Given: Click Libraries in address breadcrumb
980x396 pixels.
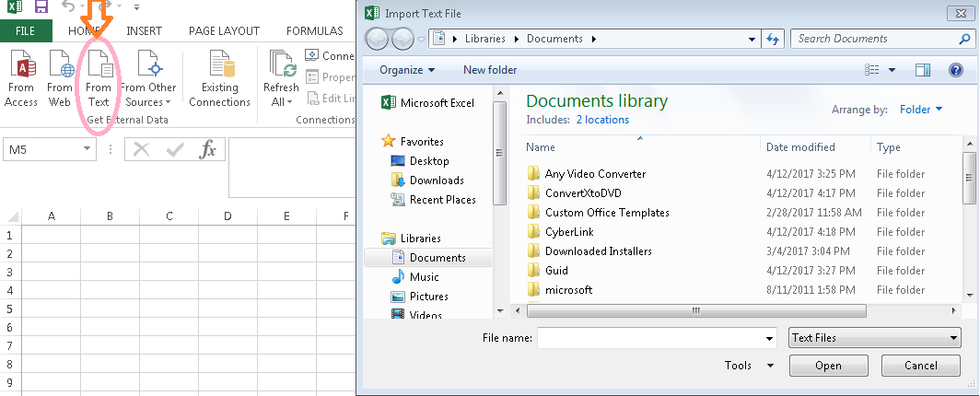Looking at the screenshot, I should click(x=485, y=38).
